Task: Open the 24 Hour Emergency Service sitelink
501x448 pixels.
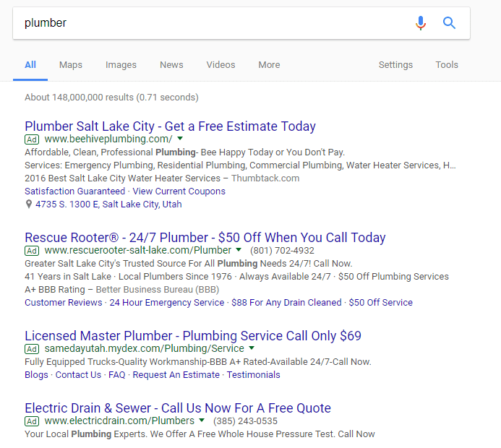Action: point(167,303)
